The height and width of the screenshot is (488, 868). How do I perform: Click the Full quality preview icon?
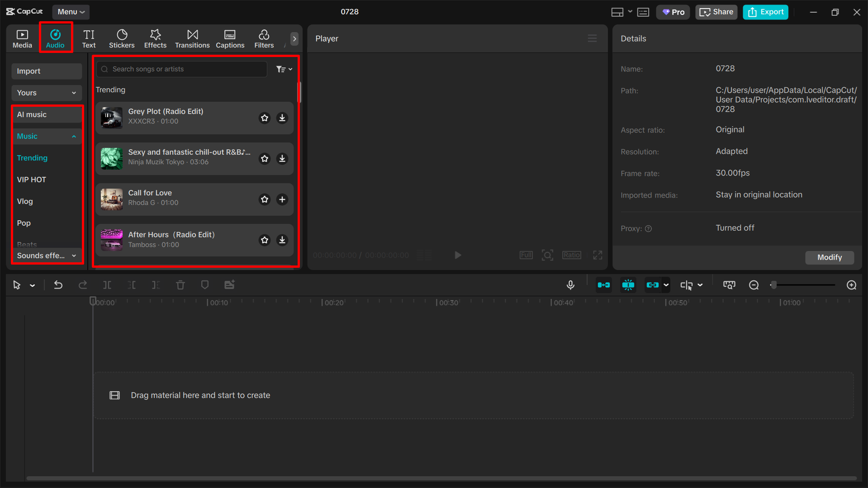click(526, 256)
